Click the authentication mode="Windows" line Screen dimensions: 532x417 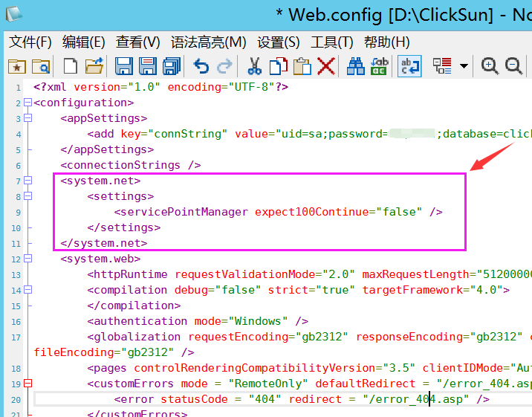pos(198,321)
